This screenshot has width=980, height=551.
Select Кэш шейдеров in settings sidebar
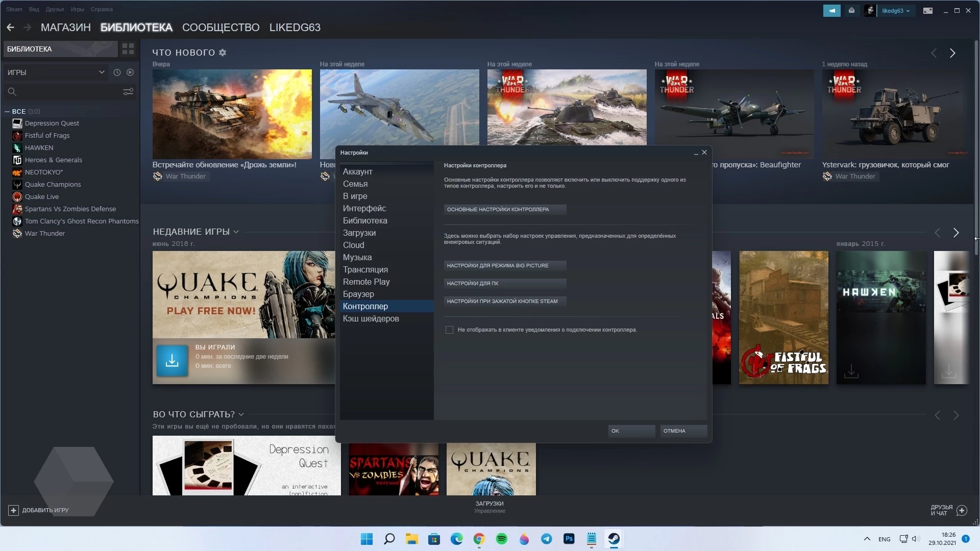(387, 319)
